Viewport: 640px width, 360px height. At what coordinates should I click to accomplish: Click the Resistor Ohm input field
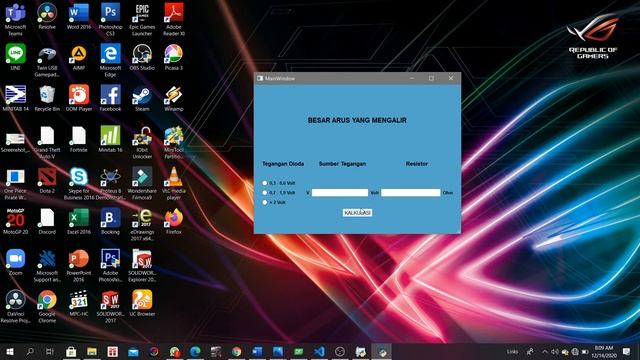[x=411, y=193]
